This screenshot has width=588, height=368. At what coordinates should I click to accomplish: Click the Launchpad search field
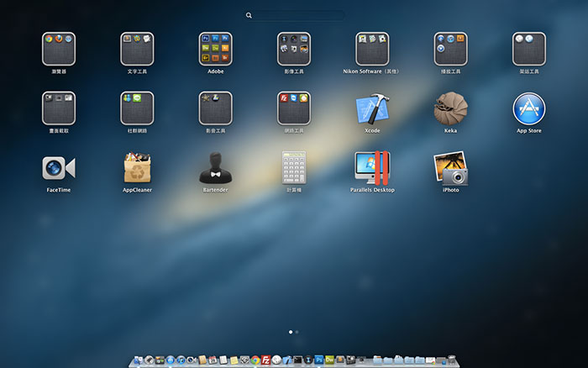pyautogui.click(x=295, y=15)
